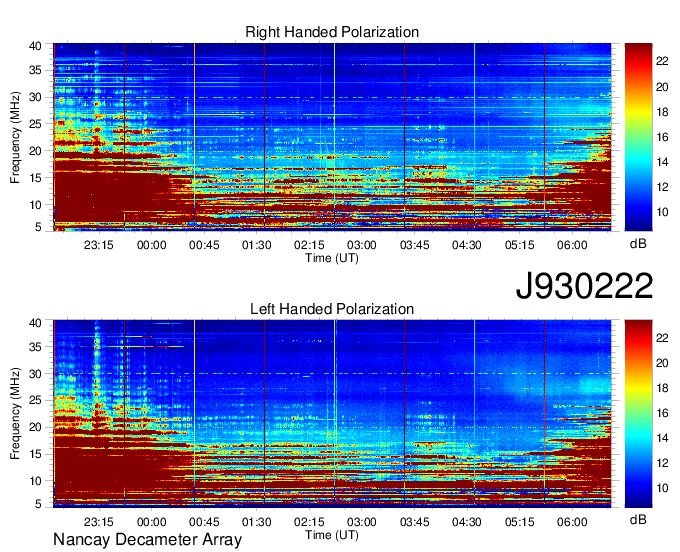Click the dB label under Right Handed color bar
680x552 pixels.
[x=638, y=244]
